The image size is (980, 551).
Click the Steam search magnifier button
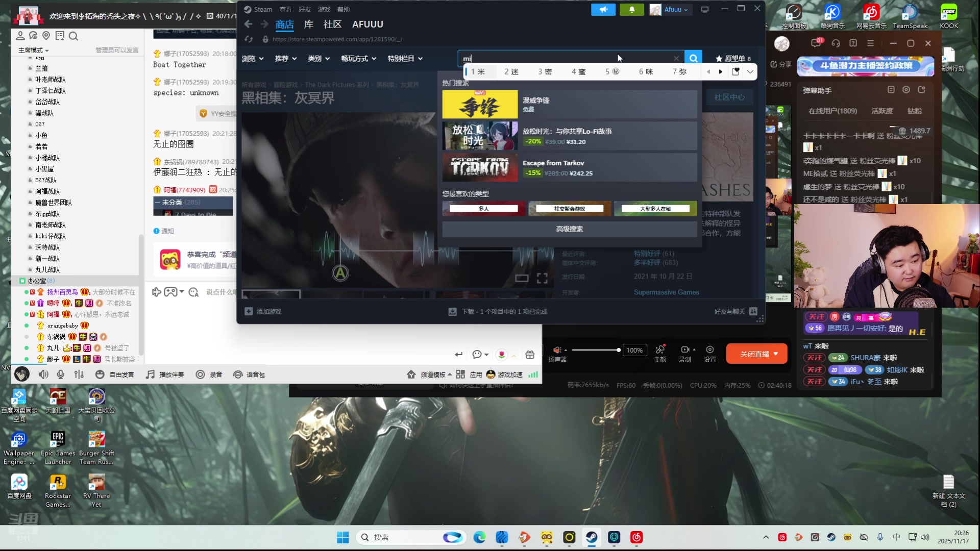(693, 58)
